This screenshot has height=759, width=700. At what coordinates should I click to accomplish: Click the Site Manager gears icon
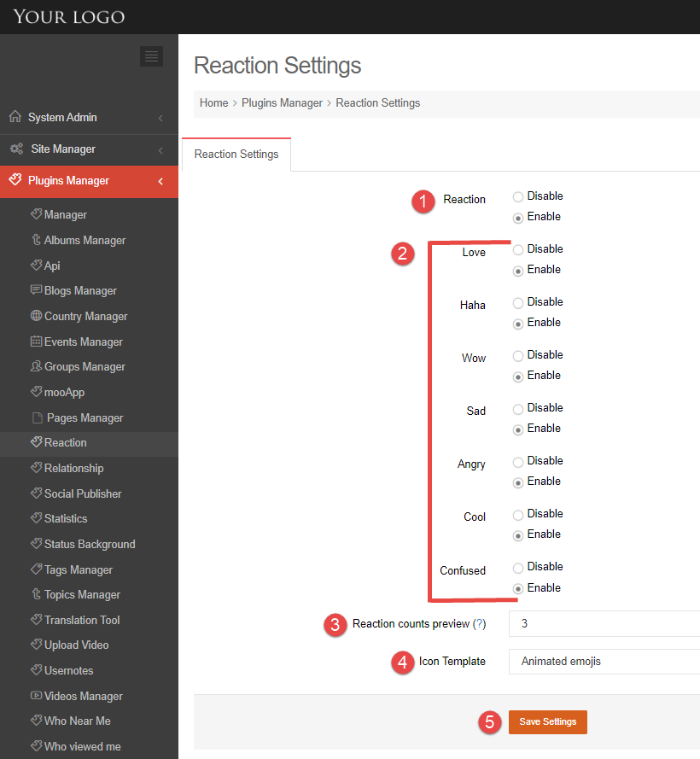tap(17, 149)
